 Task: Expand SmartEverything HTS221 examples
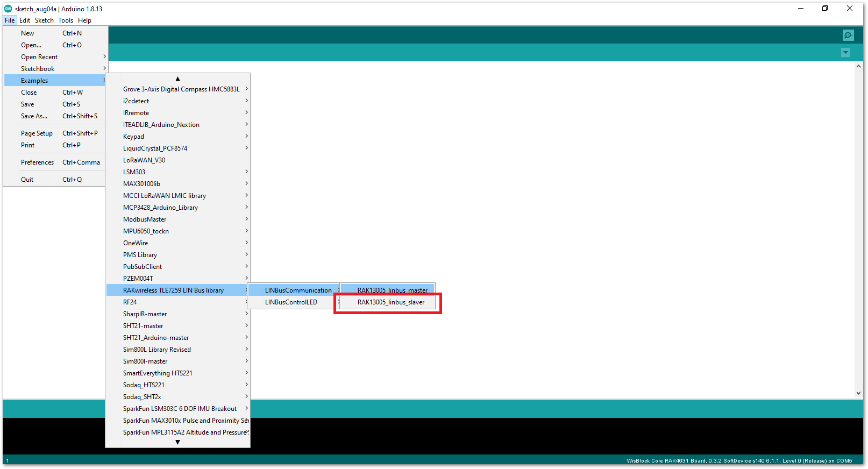point(178,373)
